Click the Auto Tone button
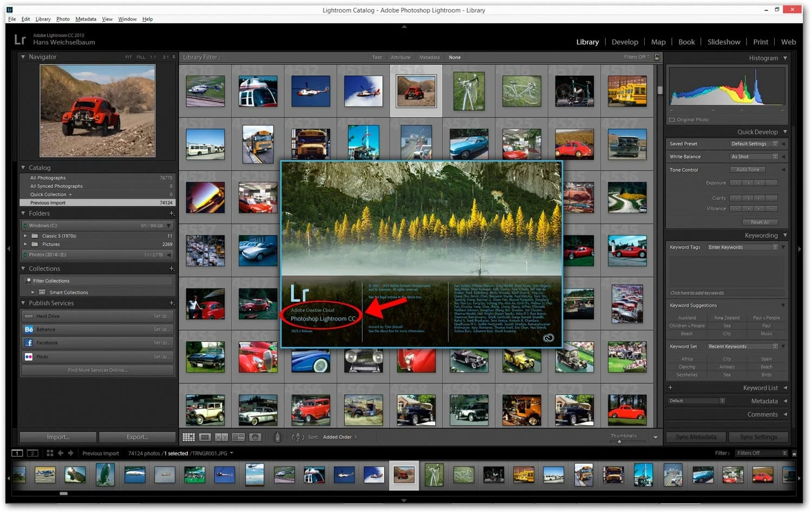 coord(748,170)
